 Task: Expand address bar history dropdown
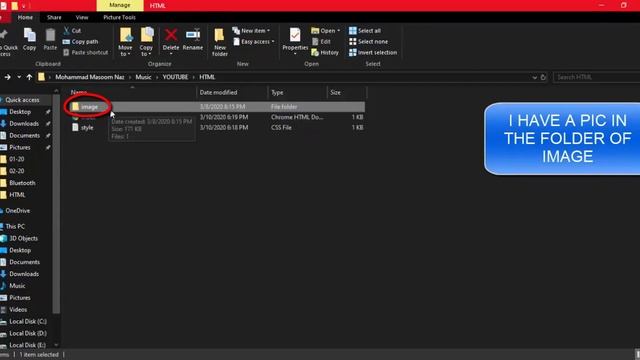tap(534, 77)
